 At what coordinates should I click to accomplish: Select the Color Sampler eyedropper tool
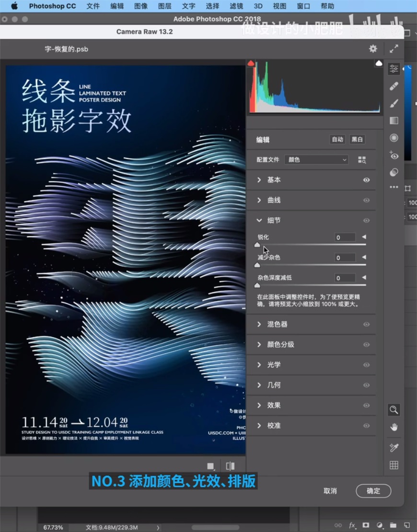[x=394, y=448]
